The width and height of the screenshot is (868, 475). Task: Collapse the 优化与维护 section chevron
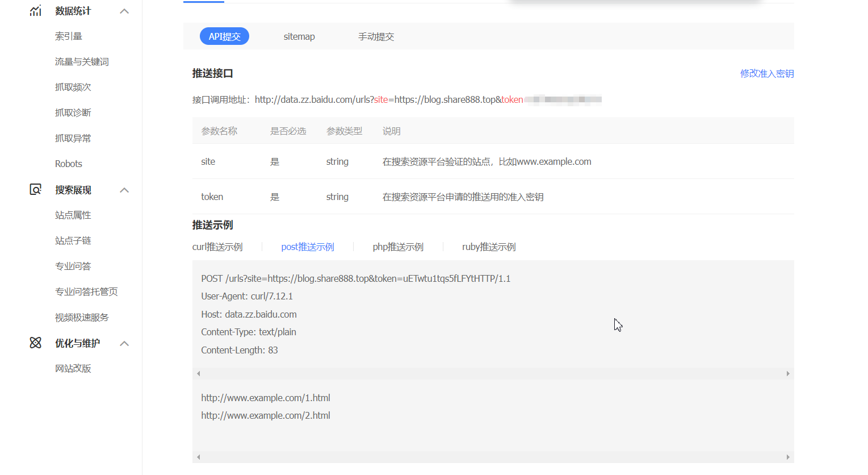[x=124, y=343]
